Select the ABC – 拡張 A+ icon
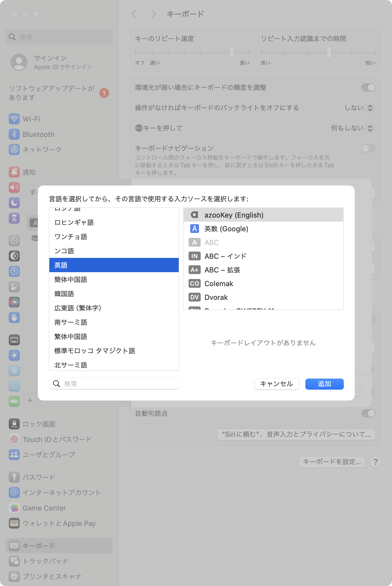Viewport: 392px width, 586px height. pos(194,270)
